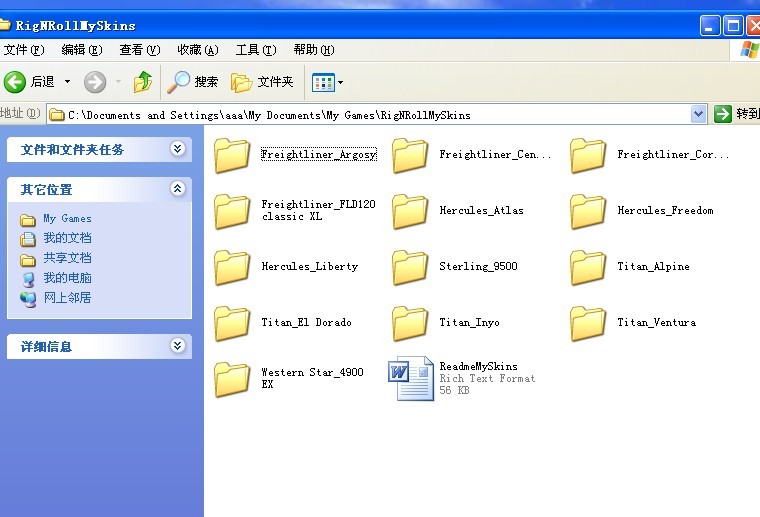Open 我的电脑 from the sidebar

pyautogui.click(x=67, y=278)
